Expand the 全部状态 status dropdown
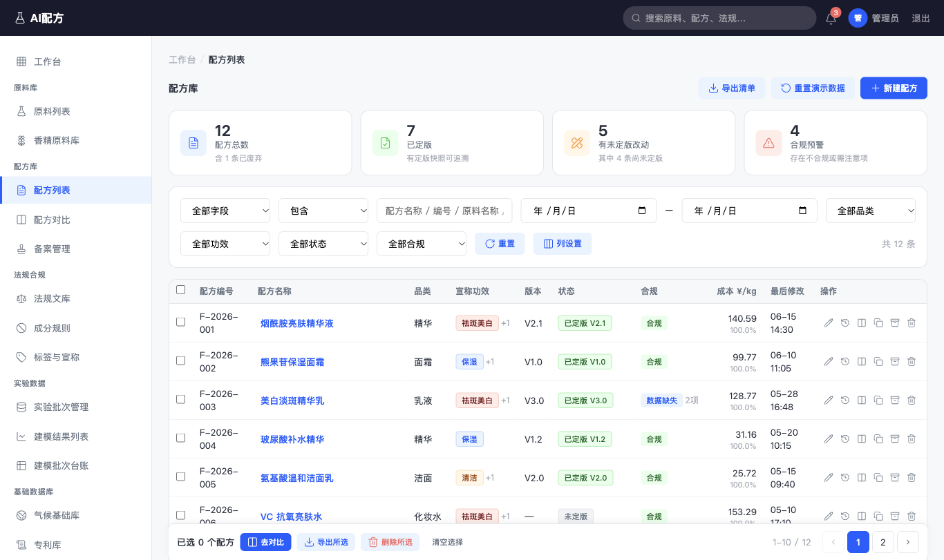Image resolution: width=944 pixels, height=560 pixels. (323, 244)
